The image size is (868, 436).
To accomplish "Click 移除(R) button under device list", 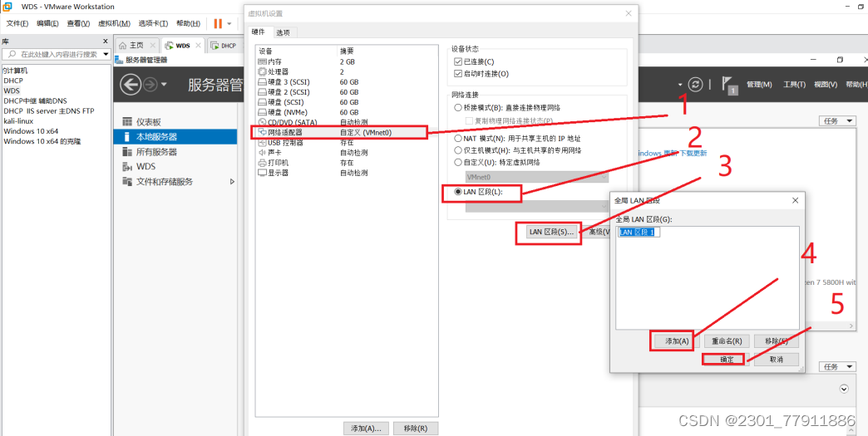I will [416, 429].
